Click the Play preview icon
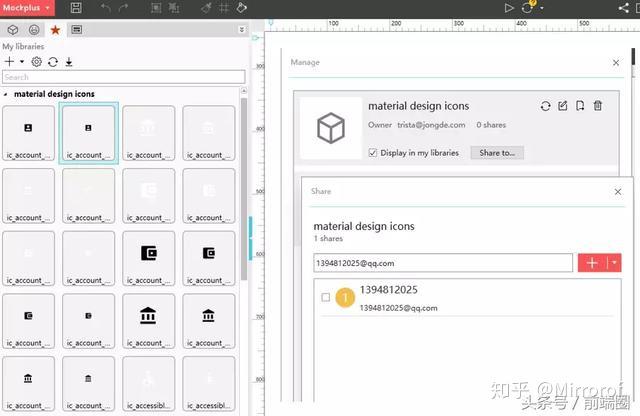The width and height of the screenshot is (640, 416). click(x=509, y=8)
